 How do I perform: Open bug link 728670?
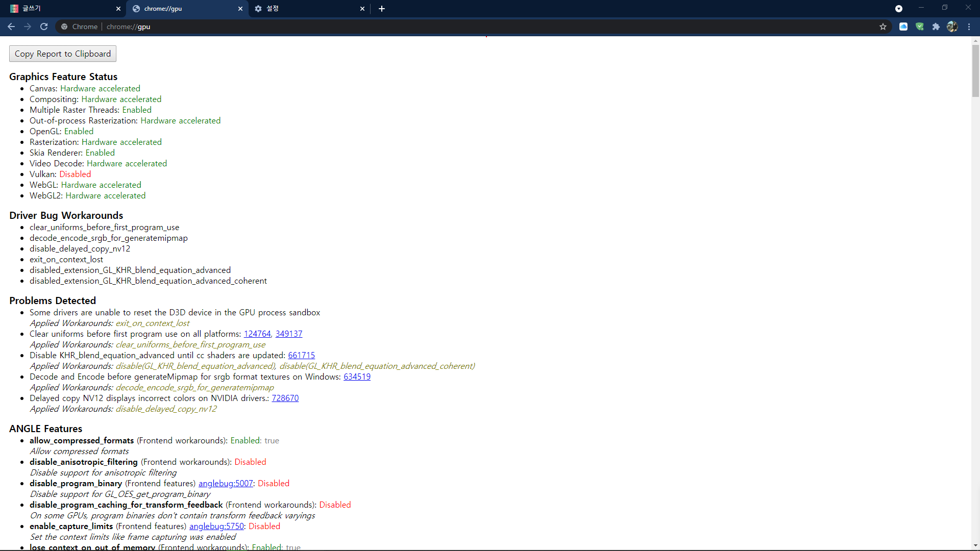285,398
